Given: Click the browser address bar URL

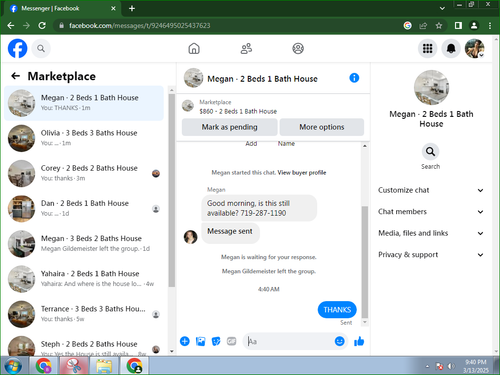Looking at the screenshot, I should tap(140, 26).
